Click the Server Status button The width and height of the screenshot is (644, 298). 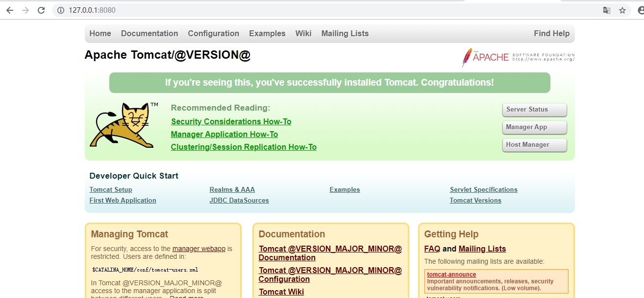click(x=535, y=110)
